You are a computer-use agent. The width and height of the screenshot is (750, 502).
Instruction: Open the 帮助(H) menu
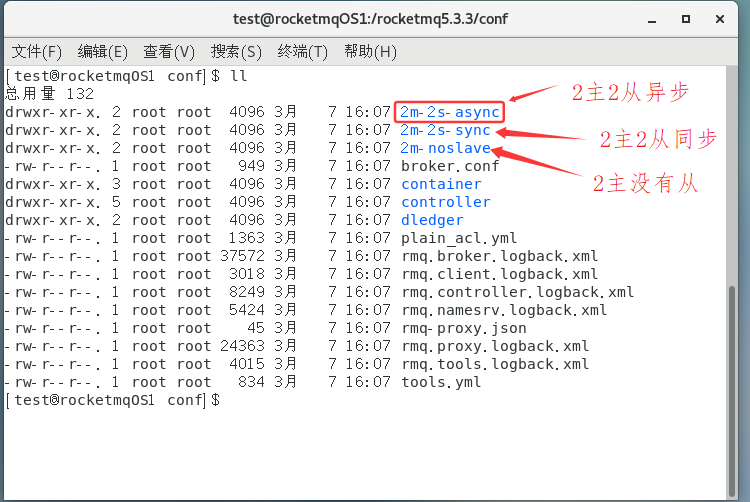370,52
